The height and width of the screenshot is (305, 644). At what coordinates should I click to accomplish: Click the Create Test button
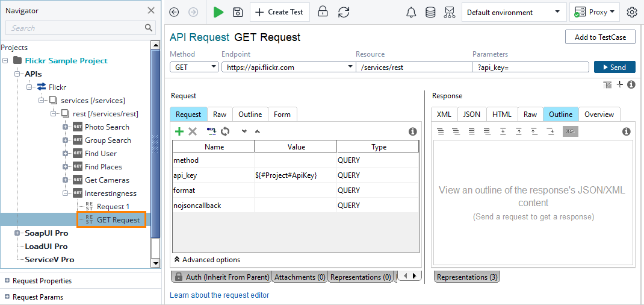click(x=280, y=12)
